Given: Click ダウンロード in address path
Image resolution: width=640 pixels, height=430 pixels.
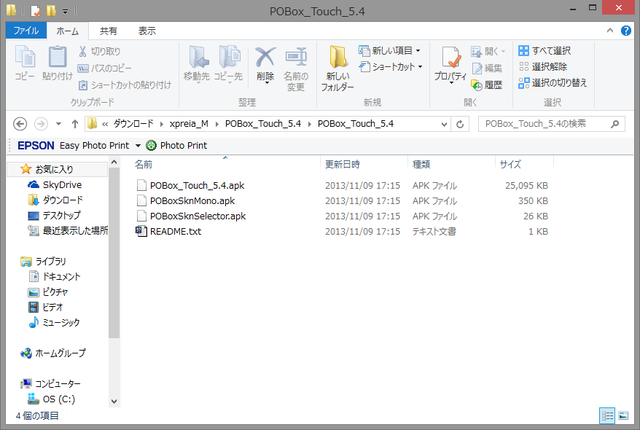Looking at the screenshot, I should (x=133, y=124).
